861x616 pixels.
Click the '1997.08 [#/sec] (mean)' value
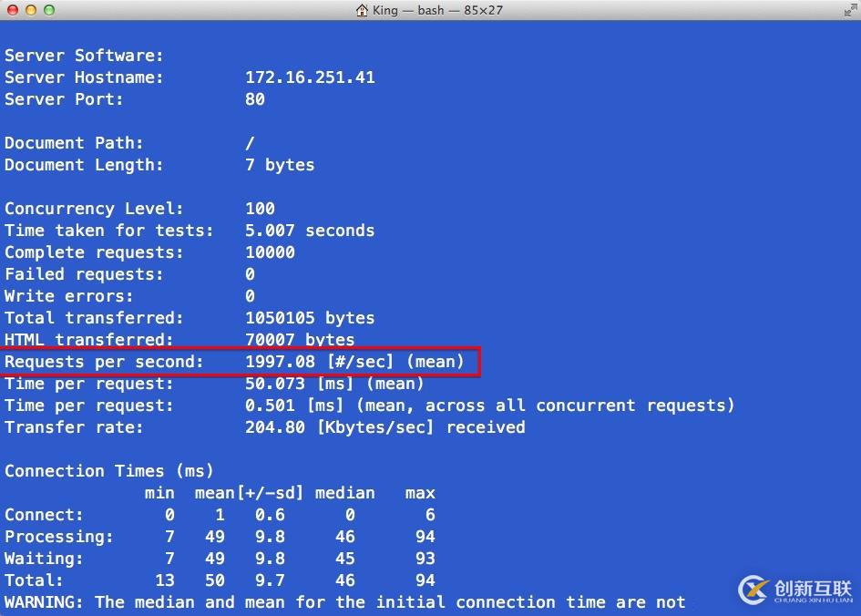[354, 362]
